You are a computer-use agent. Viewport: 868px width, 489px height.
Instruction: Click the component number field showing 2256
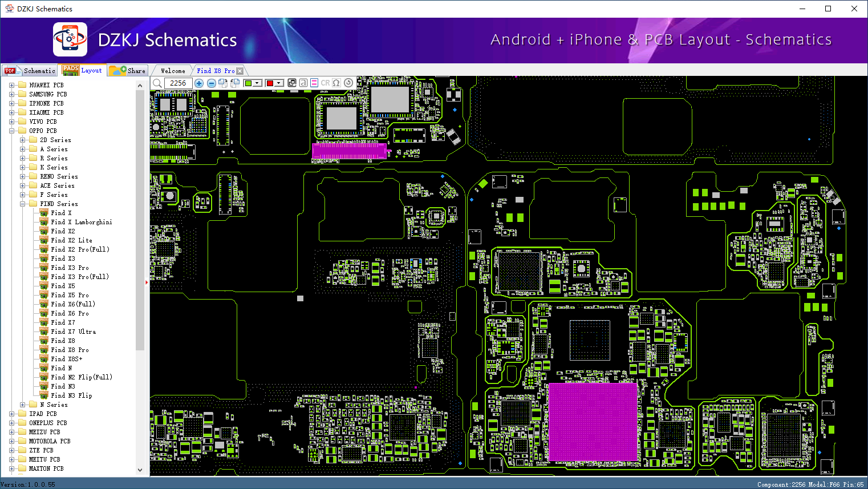point(179,83)
